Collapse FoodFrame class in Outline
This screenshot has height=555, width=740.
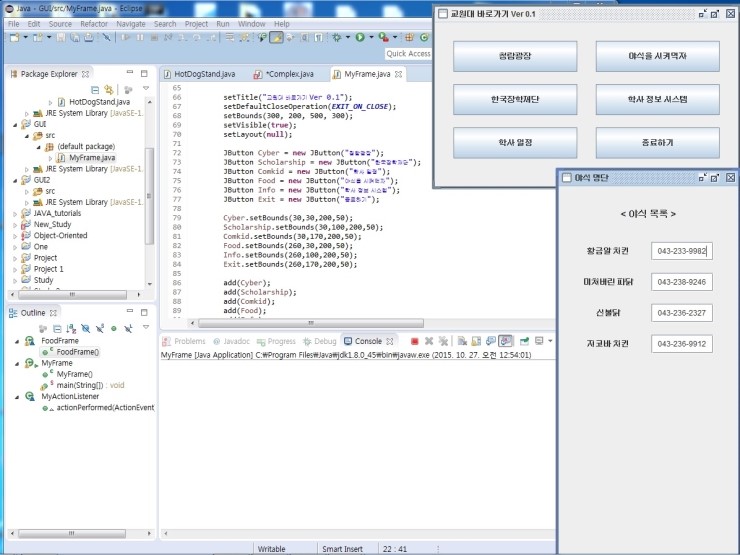tap(17, 341)
